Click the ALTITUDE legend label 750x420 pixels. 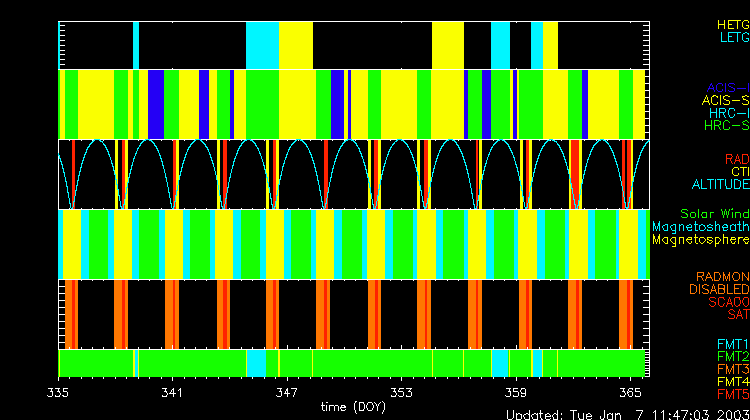(720, 185)
